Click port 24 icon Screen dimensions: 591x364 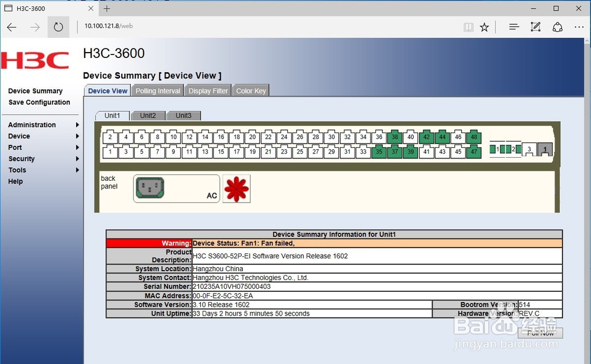(284, 136)
